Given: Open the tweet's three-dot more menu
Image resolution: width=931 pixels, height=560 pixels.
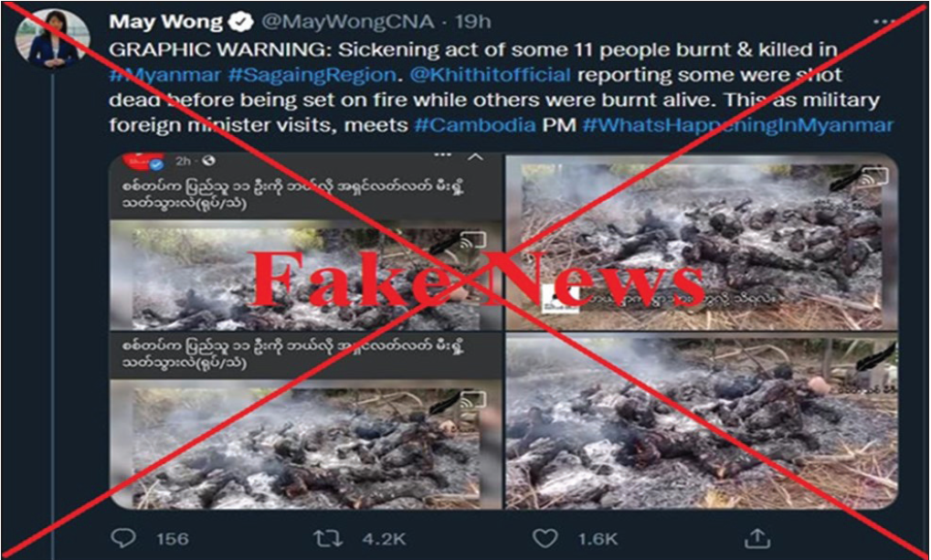Looking at the screenshot, I should point(883,22).
